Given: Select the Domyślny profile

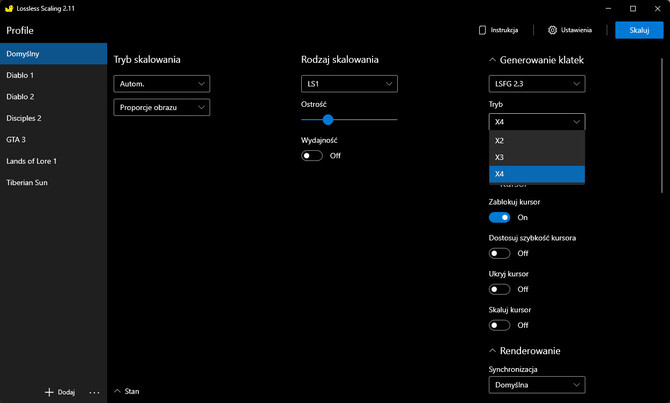Looking at the screenshot, I should click(53, 54).
